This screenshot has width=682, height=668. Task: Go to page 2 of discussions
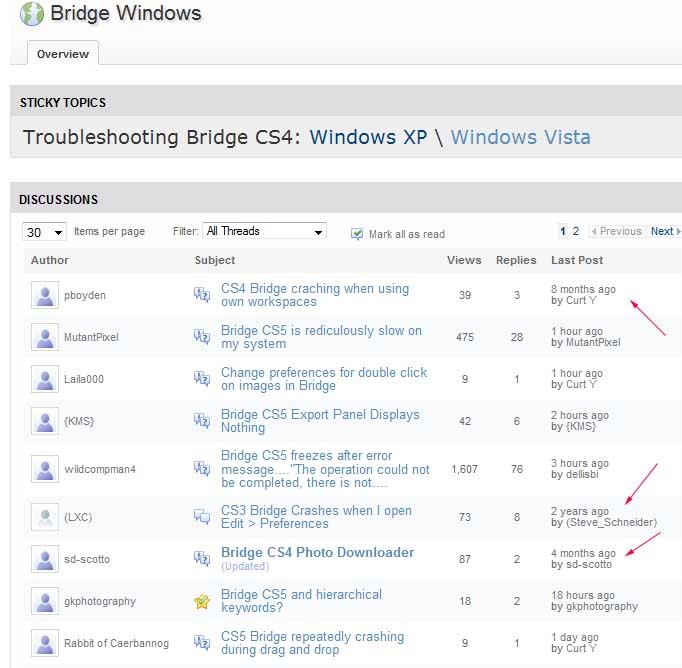click(x=576, y=231)
